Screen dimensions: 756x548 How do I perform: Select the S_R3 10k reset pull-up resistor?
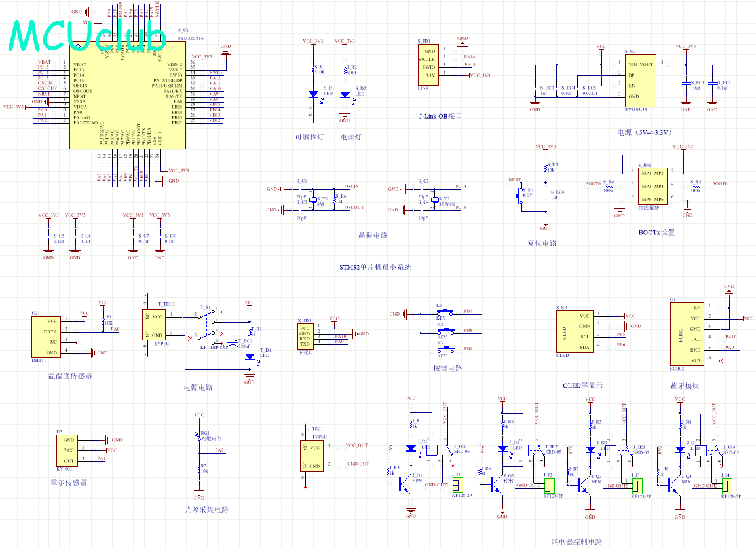546,168
